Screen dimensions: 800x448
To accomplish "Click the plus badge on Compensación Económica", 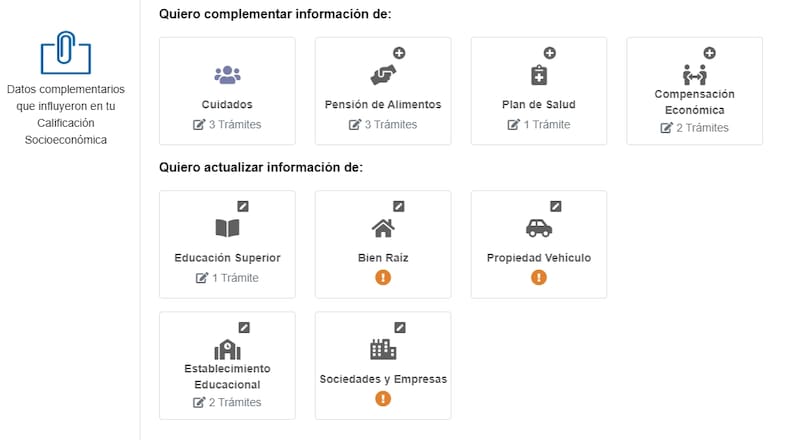I will tap(710, 52).
